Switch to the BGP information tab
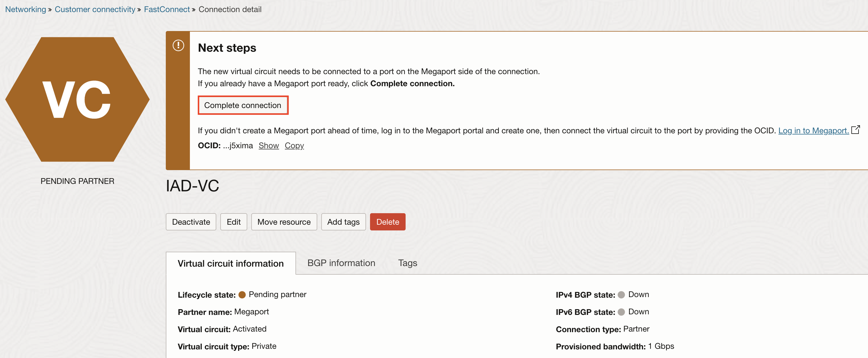 click(341, 263)
